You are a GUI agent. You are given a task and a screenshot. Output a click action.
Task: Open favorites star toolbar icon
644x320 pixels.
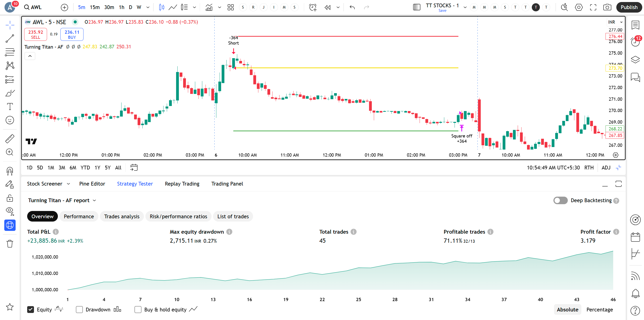point(10,307)
